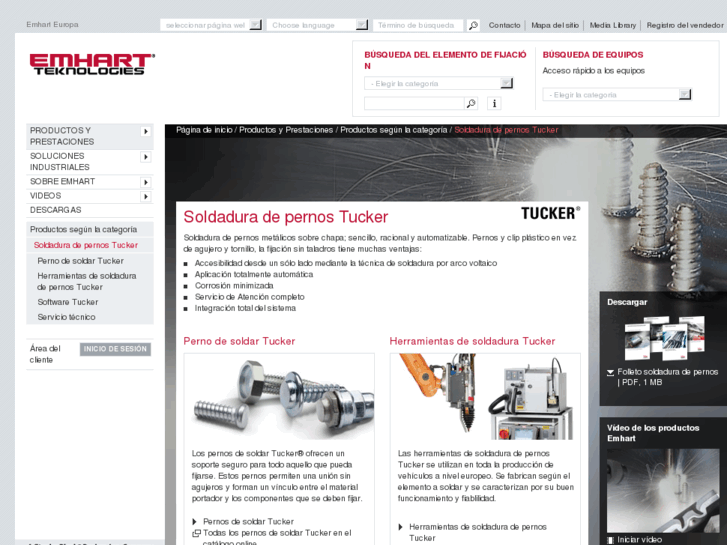Click the film icon beside Iniciar video
Image resolution: width=727 pixels, height=545 pixels.
[x=611, y=540]
